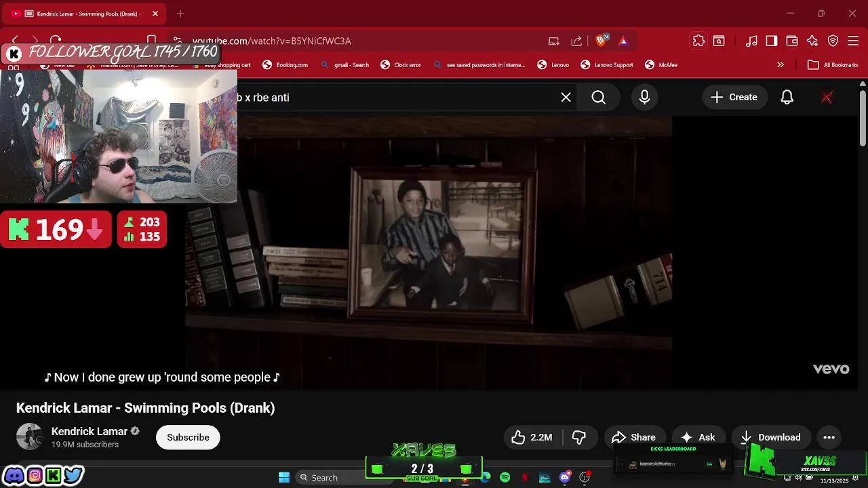The width and height of the screenshot is (868, 488).
Task: Like the video with 2.2M likes
Action: click(x=532, y=437)
